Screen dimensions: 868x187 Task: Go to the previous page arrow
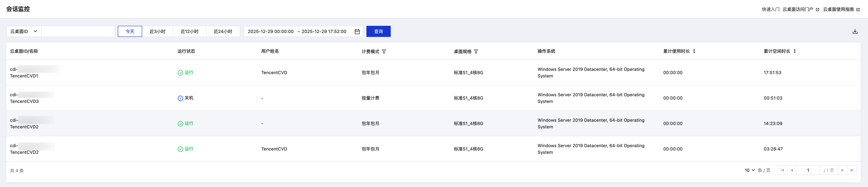pos(792,170)
